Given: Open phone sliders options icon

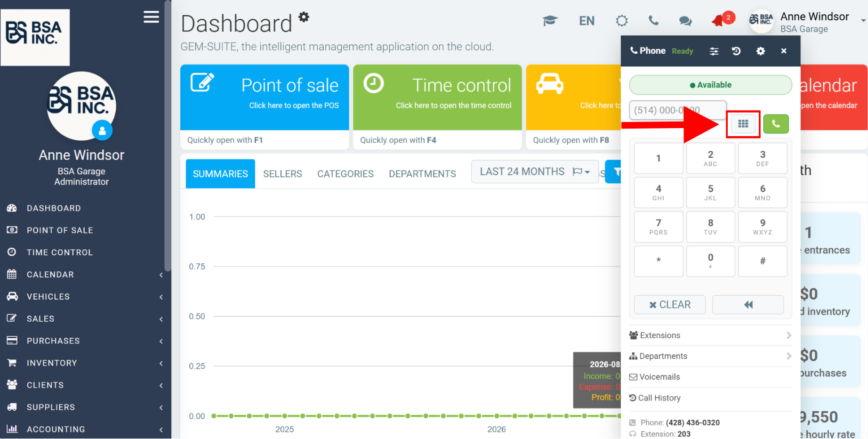Looking at the screenshot, I should [x=714, y=51].
